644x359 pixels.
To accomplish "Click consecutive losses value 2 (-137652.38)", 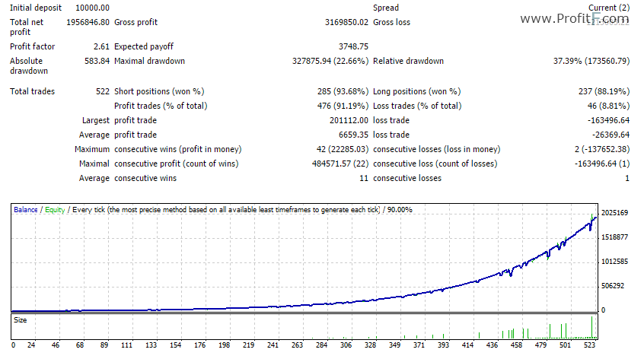I will click(602, 149).
